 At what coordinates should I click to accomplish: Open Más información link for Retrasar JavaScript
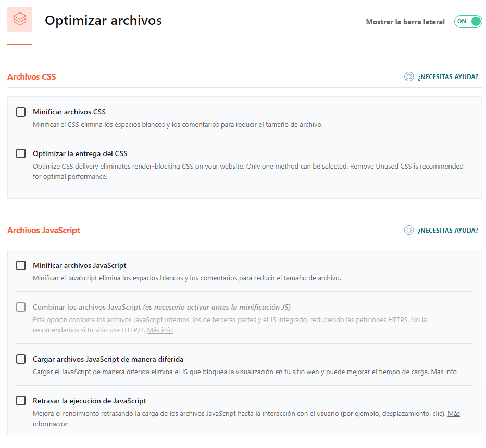pyautogui.click(x=51, y=424)
